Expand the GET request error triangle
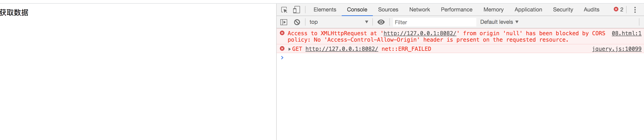Image resolution: width=644 pixels, height=140 pixels. 289,49
